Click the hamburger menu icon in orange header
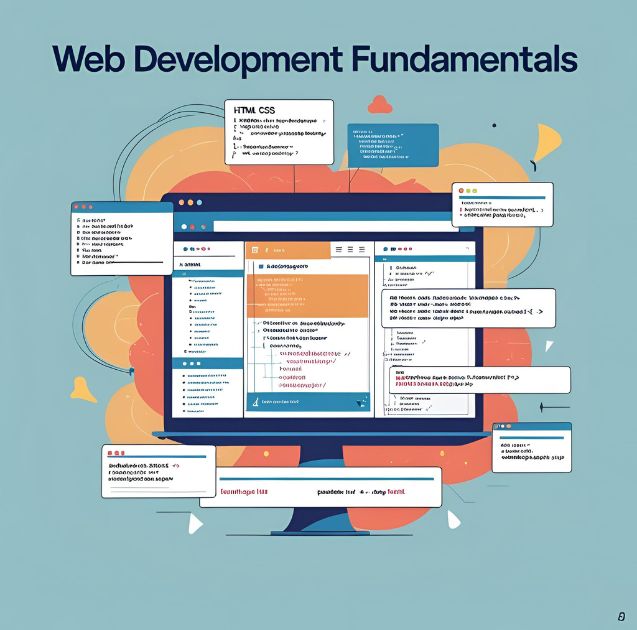This screenshot has width=637, height=630. (339, 249)
